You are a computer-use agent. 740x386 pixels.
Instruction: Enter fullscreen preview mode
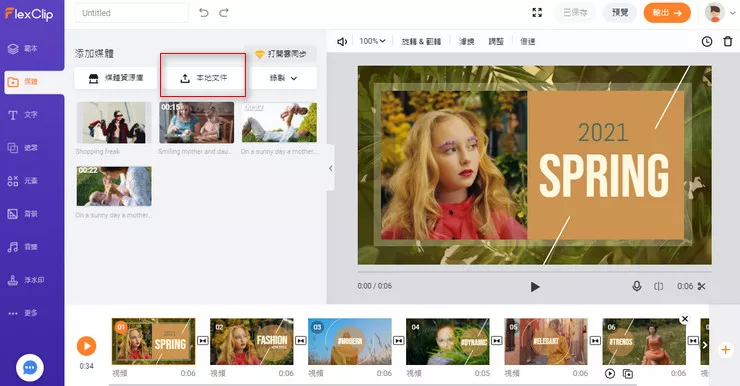pos(537,13)
